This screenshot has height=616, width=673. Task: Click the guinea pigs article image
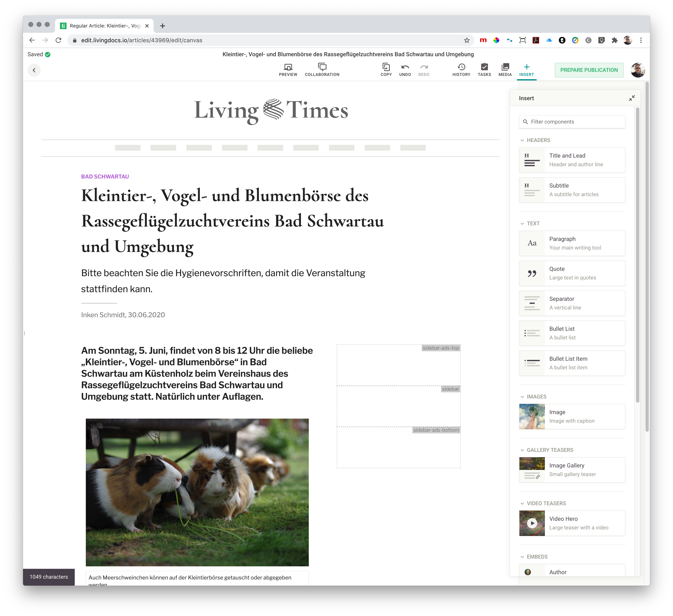(197, 492)
